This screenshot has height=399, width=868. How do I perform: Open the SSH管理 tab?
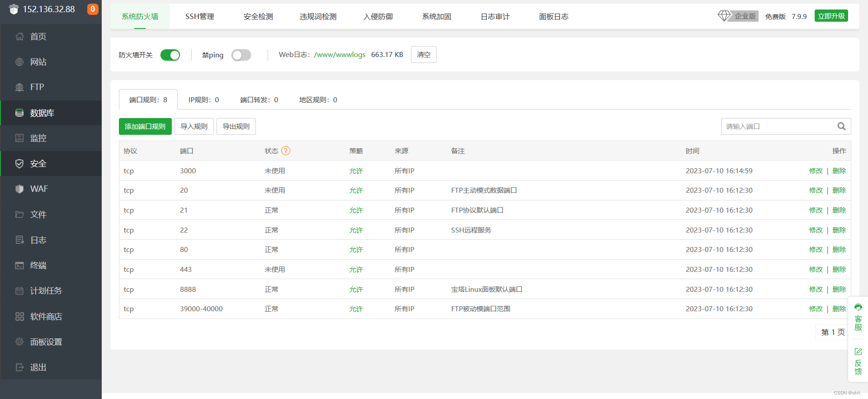(200, 16)
